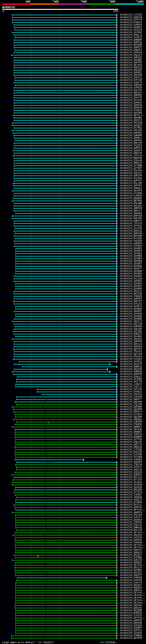
Task: Select the UniRef100_C5KM35 label
Action: [x=131, y=422]
